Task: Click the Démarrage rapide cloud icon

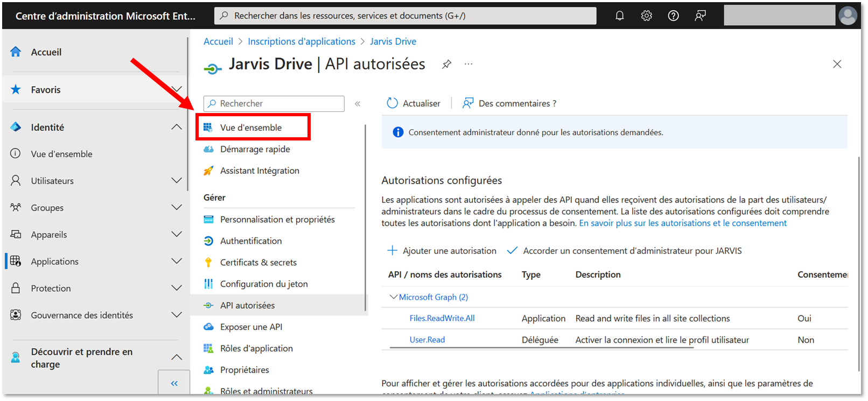Action: (208, 149)
